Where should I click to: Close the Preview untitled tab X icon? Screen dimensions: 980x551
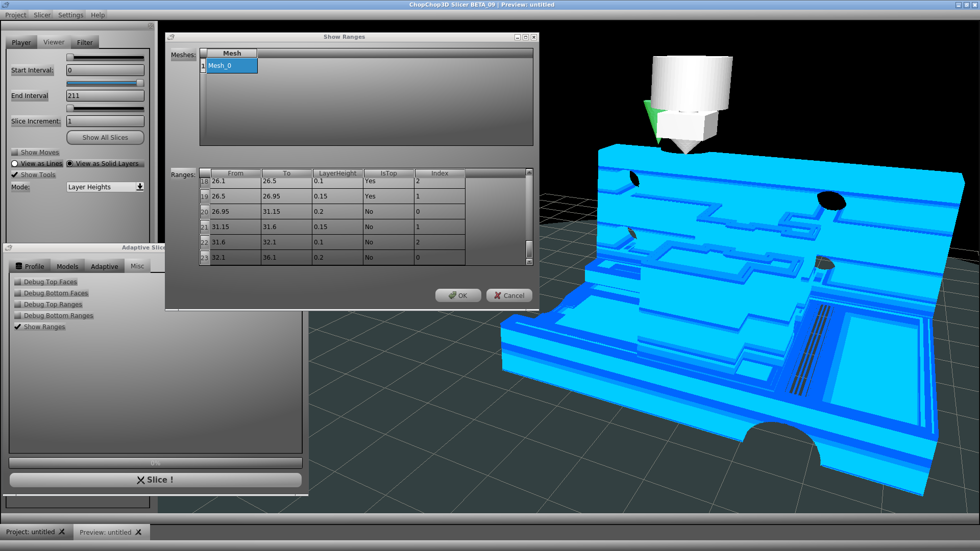138,532
